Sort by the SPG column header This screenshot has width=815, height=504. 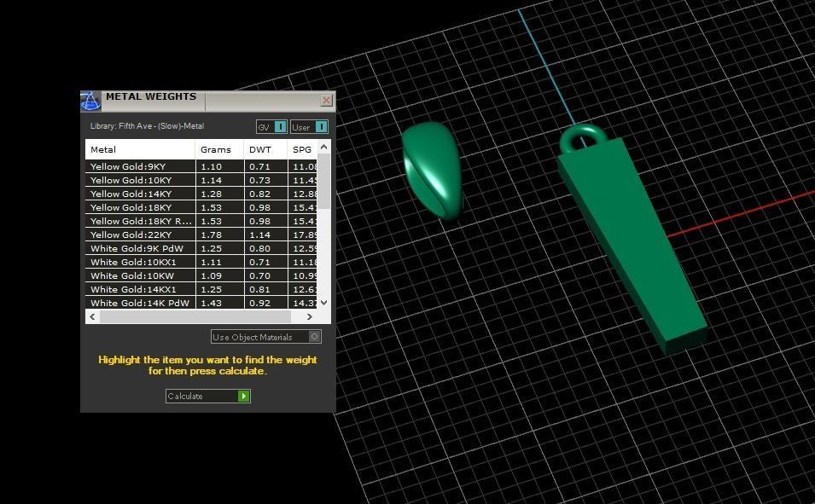(302, 149)
